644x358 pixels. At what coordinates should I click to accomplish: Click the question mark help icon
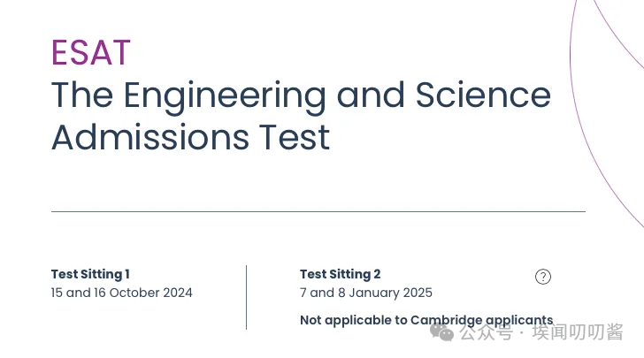(543, 277)
